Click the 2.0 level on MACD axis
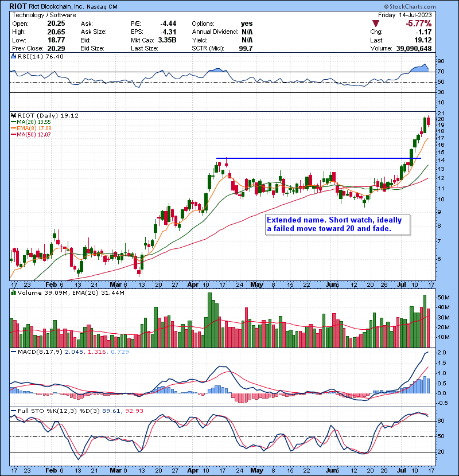Screen dimensions: 459x476 [442, 353]
